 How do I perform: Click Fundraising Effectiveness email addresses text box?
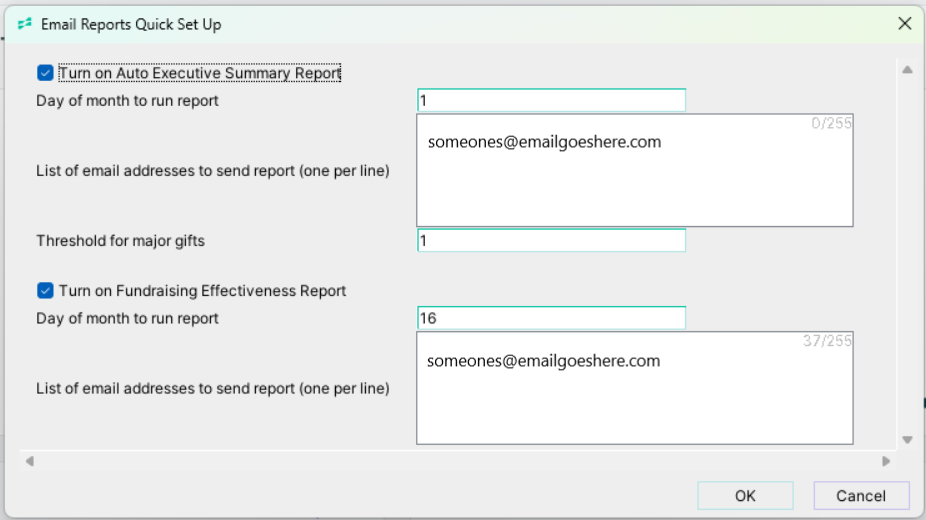[x=634, y=388]
